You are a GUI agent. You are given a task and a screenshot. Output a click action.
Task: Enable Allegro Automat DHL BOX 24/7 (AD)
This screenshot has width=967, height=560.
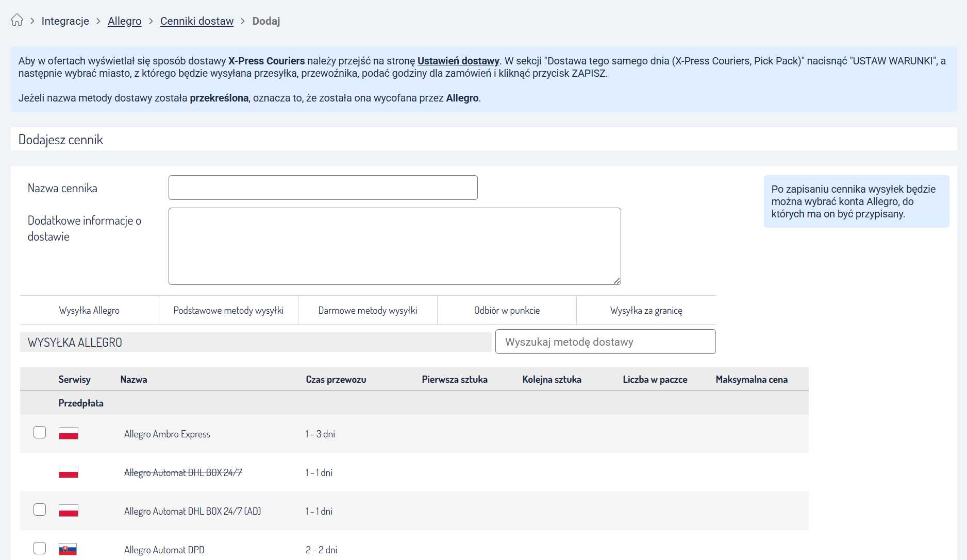click(40, 510)
